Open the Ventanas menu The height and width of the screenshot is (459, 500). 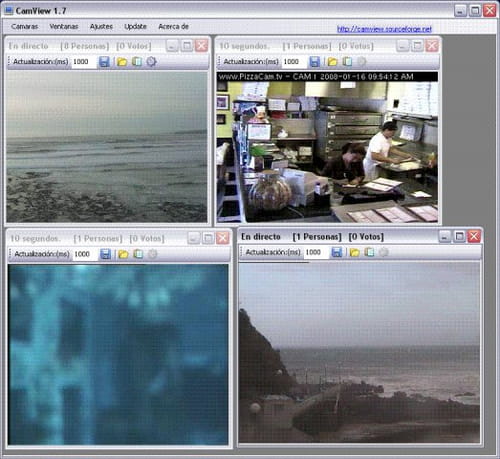pos(64,27)
